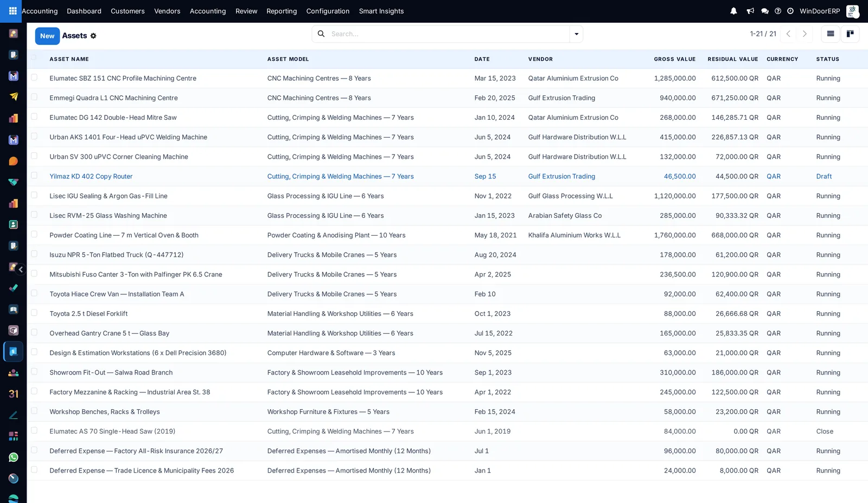Image resolution: width=868 pixels, height=503 pixels.
Task: Open the gear settings next to Assets
Action: (93, 36)
